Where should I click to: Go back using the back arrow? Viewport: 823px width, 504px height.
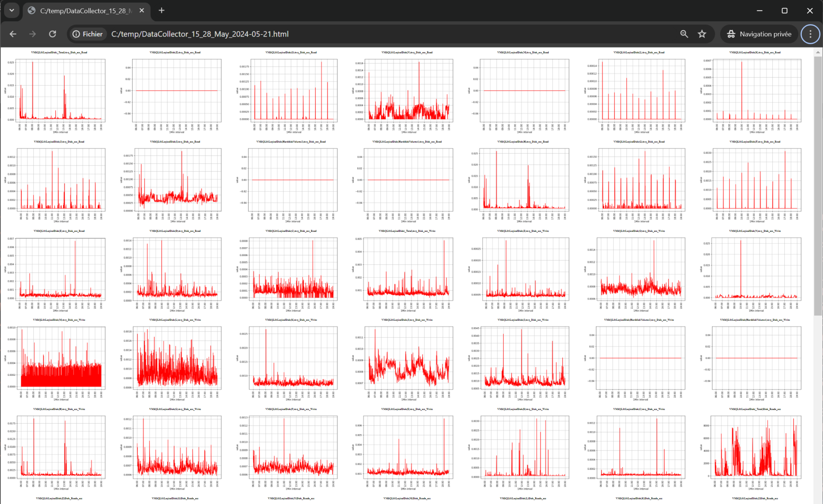coord(13,34)
